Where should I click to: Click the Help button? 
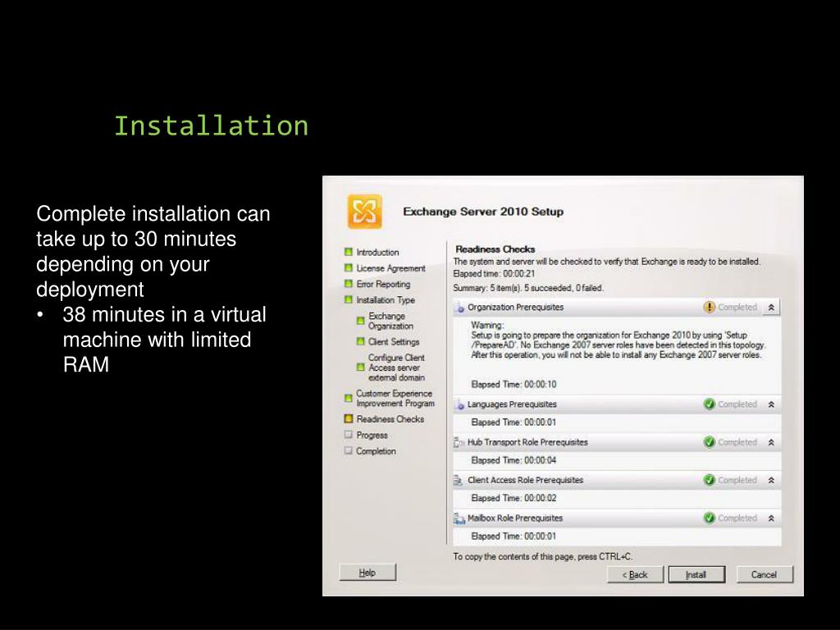click(x=367, y=572)
